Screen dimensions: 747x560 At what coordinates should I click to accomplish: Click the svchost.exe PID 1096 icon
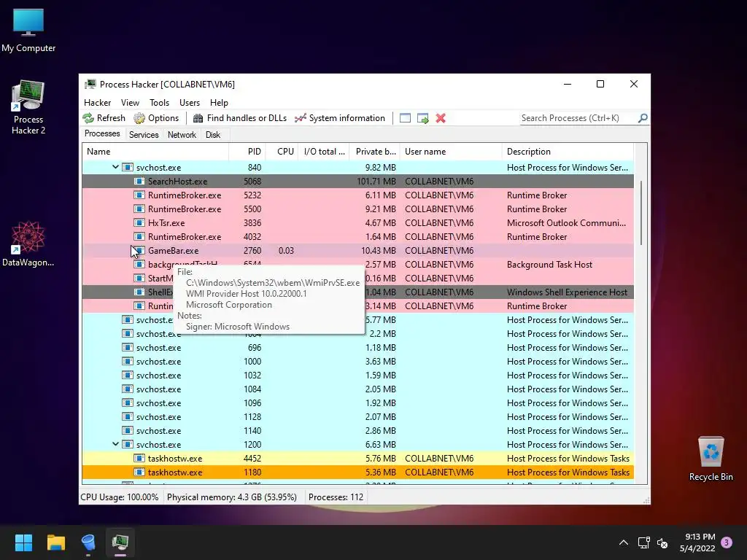pyautogui.click(x=127, y=402)
